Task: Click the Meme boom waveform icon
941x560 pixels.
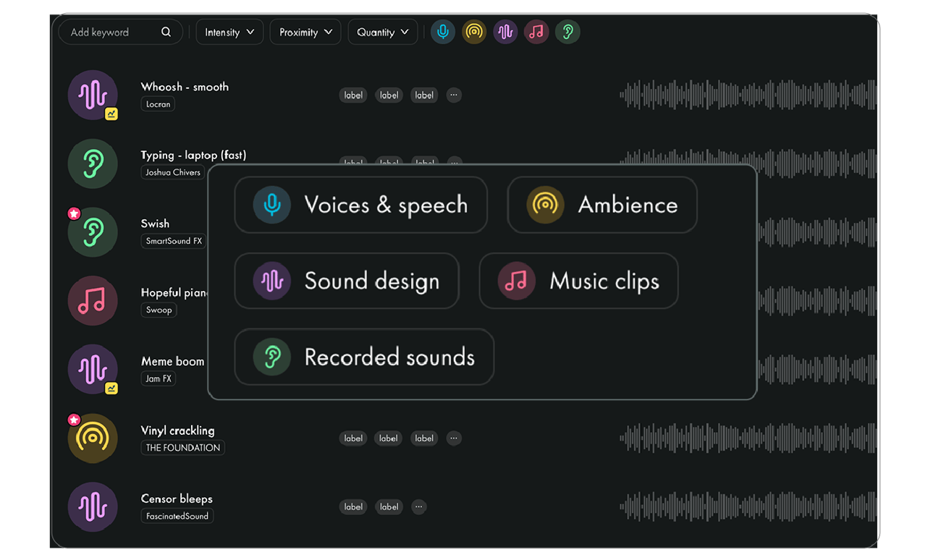Action: tap(93, 370)
